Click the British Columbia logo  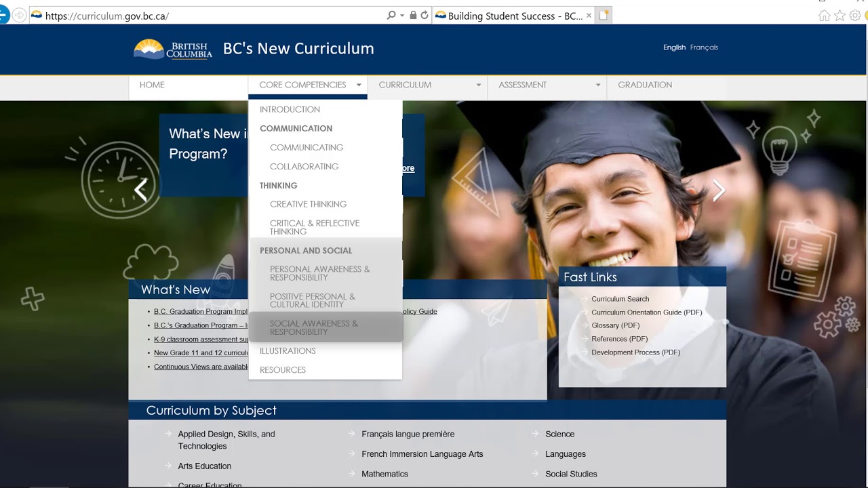(173, 49)
